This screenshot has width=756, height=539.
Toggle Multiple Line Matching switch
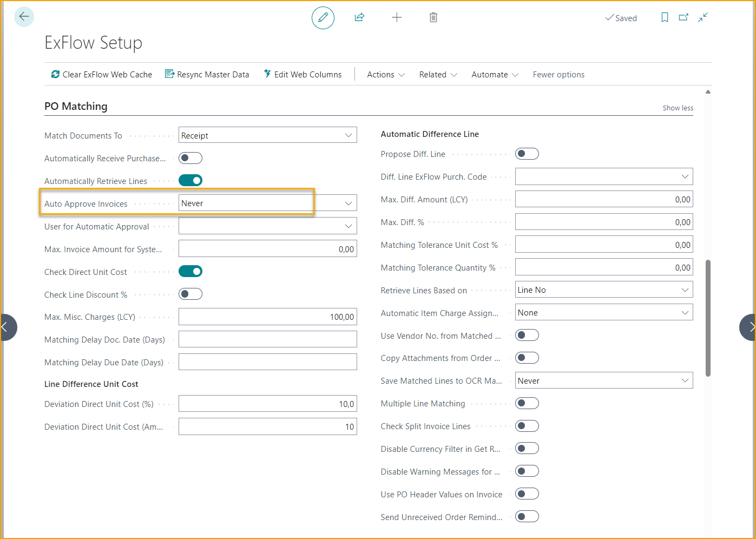[527, 403]
